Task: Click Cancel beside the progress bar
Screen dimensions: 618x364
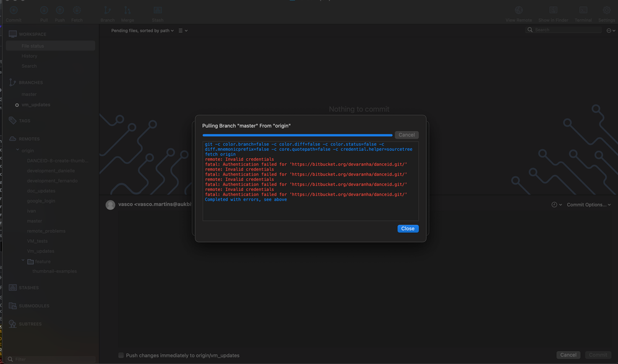Action: (x=406, y=135)
